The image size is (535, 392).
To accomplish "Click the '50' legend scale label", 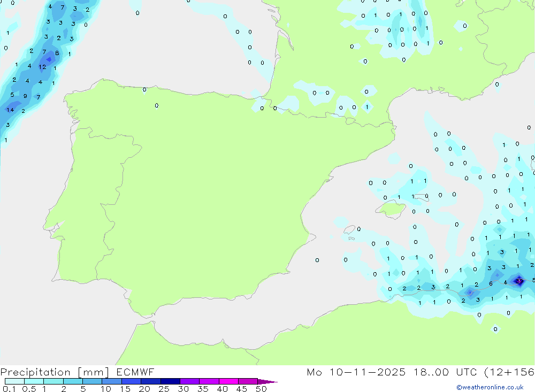I will [x=261, y=389].
